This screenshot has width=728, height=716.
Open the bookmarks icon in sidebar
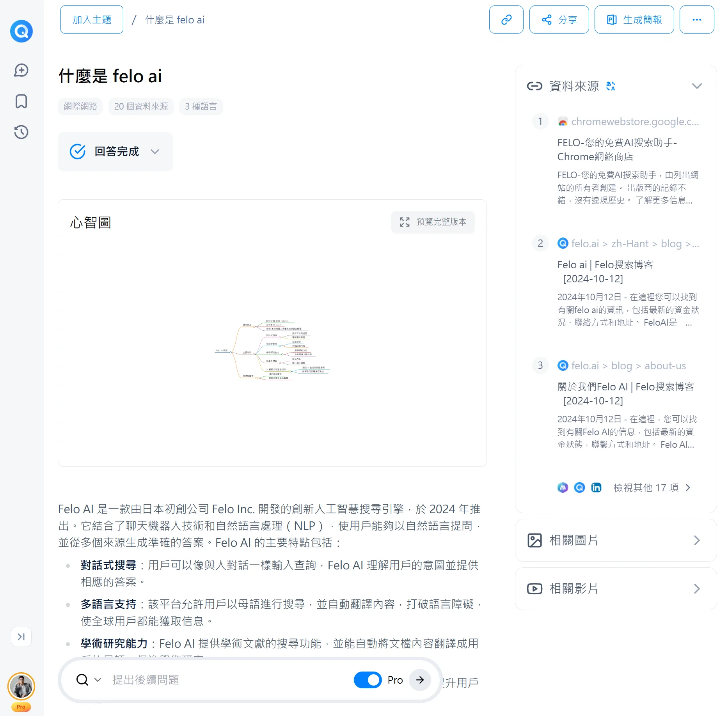coord(21,101)
